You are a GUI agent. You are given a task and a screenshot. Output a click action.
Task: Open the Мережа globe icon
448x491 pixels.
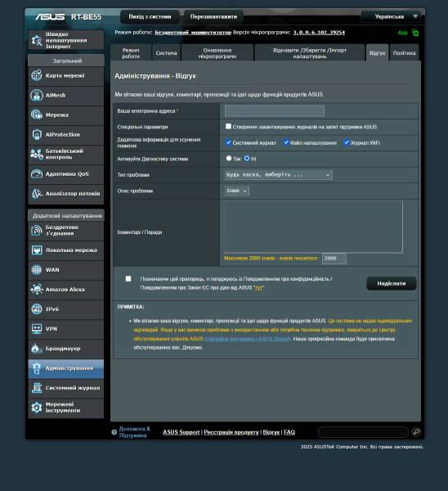pos(37,115)
